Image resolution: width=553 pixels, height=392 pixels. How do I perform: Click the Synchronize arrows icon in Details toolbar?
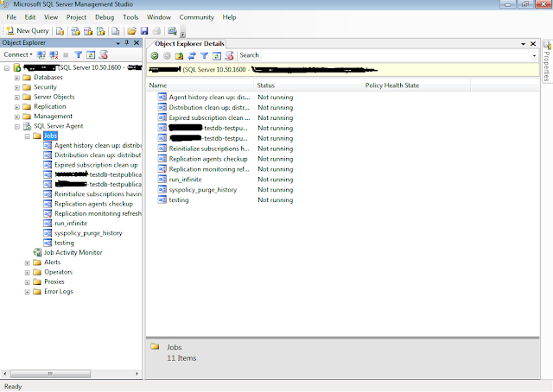click(x=192, y=56)
